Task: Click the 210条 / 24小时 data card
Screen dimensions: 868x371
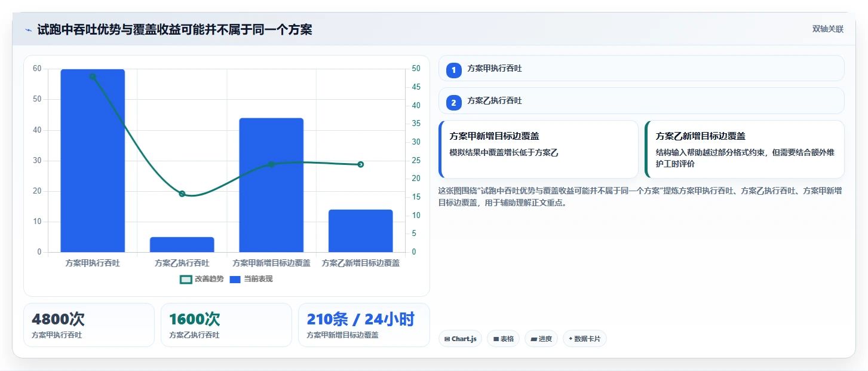Action: pyautogui.click(x=364, y=325)
